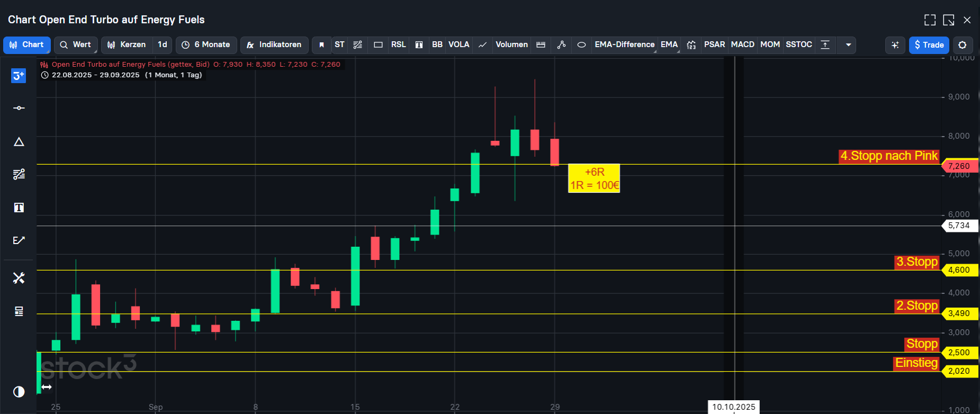Click the 7,260 price label on axis

pyautogui.click(x=959, y=166)
